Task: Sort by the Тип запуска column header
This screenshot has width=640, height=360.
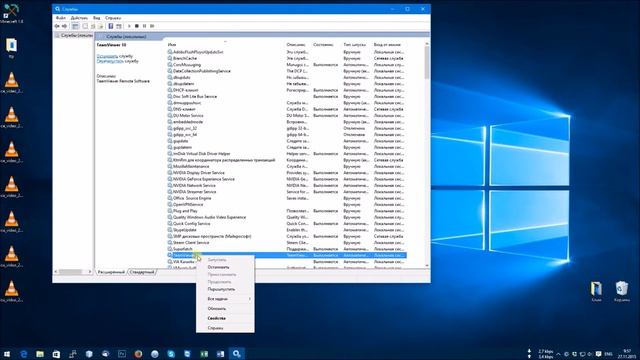Action: coord(355,44)
